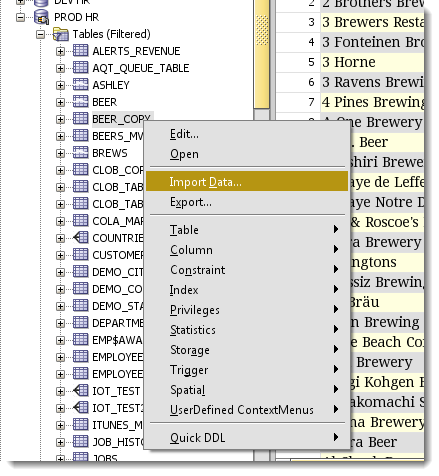Viewport: 439px width, 476px height.
Task: Click the BEER_COPY table icon
Action: coord(80,119)
